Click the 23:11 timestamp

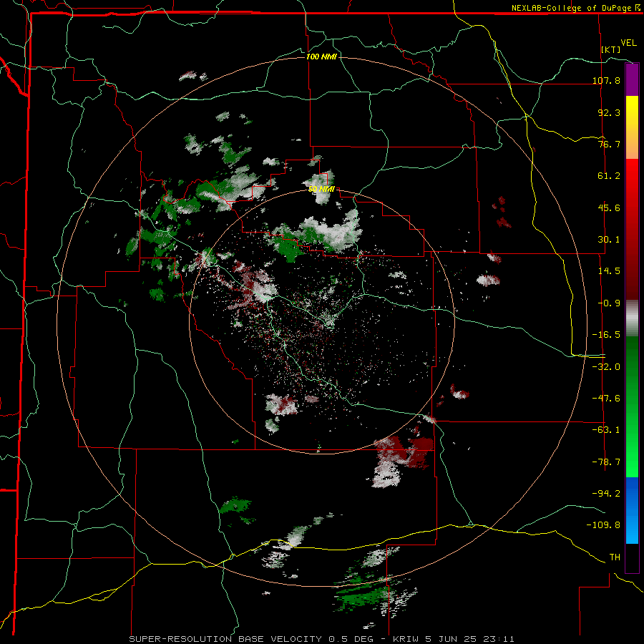(x=499, y=639)
